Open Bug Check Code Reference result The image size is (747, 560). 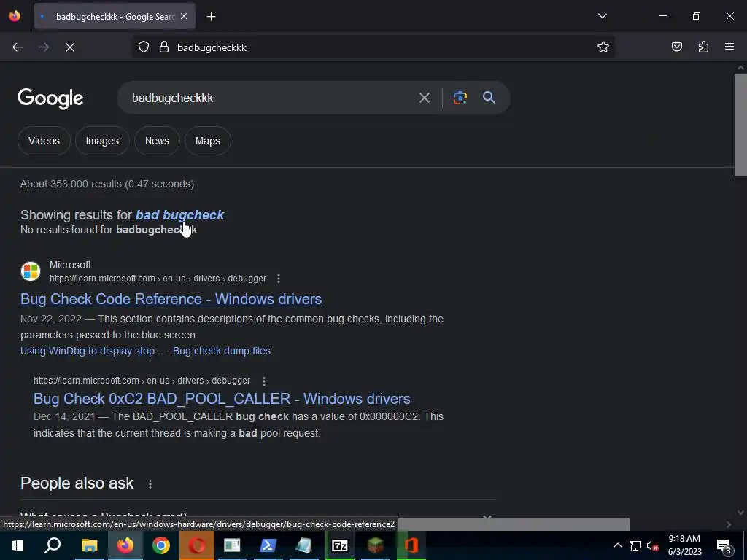pyautogui.click(x=171, y=299)
